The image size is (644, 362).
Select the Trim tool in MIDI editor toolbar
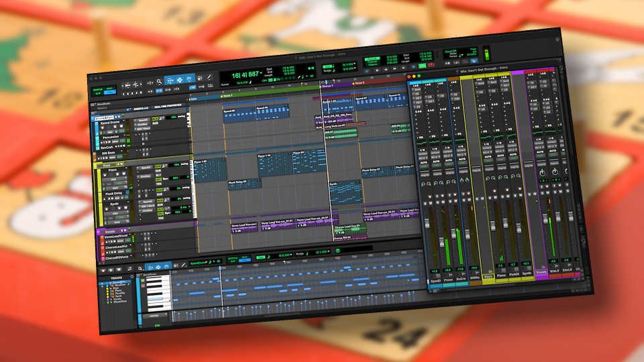(x=150, y=267)
